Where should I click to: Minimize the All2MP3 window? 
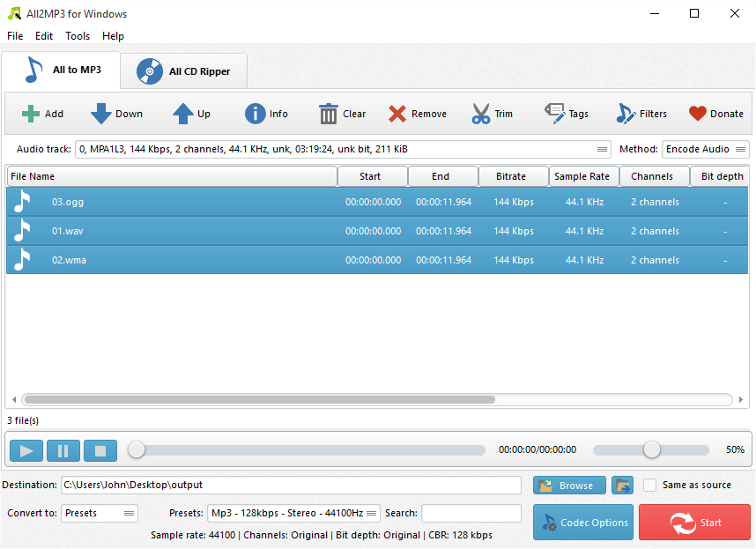pyautogui.click(x=655, y=13)
